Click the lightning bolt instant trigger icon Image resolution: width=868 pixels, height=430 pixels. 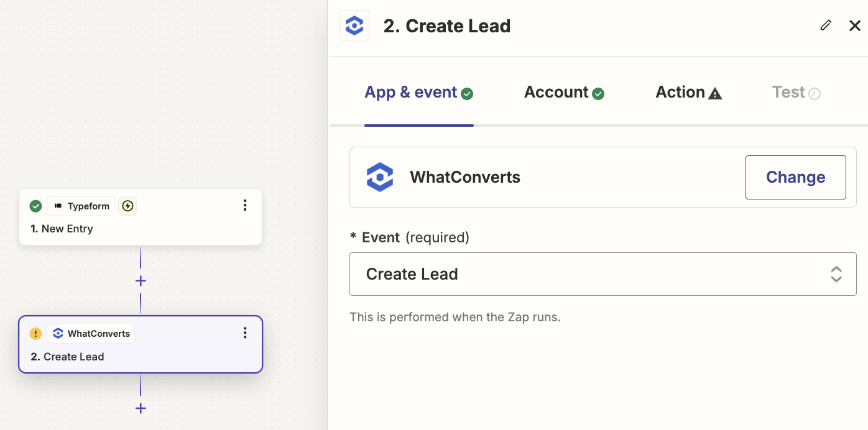tap(127, 206)
